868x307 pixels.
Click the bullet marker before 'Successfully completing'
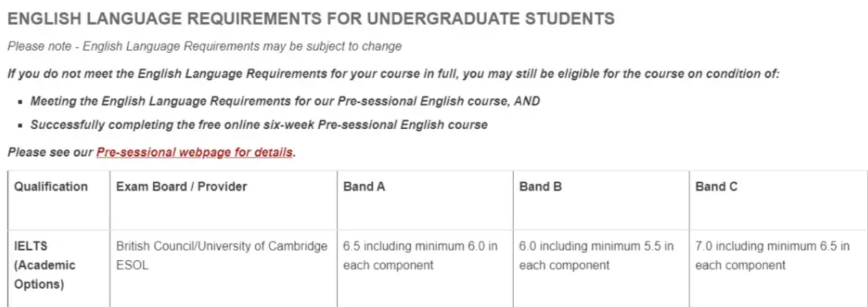20,126
